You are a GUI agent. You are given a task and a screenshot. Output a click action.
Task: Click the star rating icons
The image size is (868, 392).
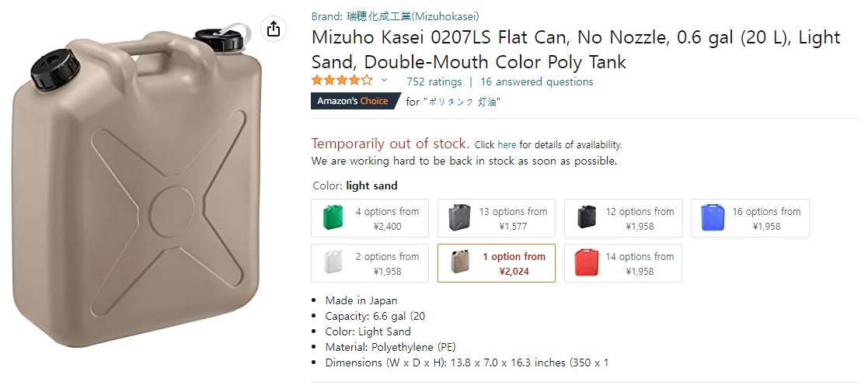[x=342, y=81]
